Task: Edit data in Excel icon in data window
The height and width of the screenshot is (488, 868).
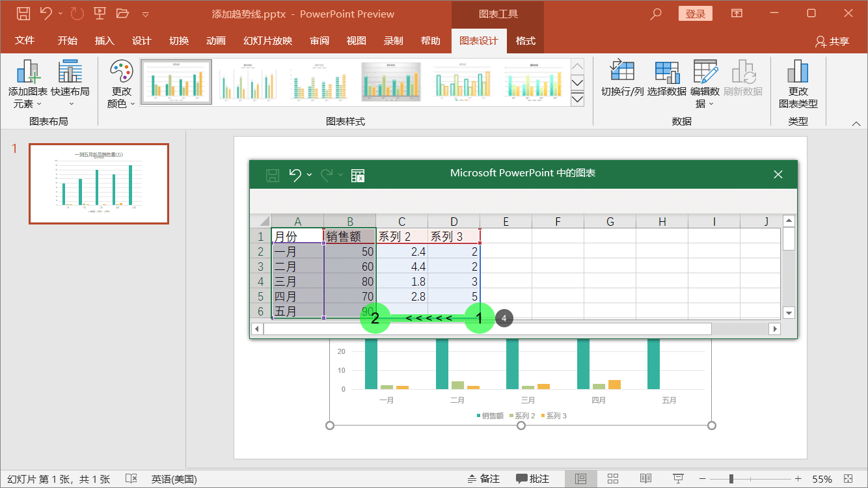Action: tap(358, 174)
